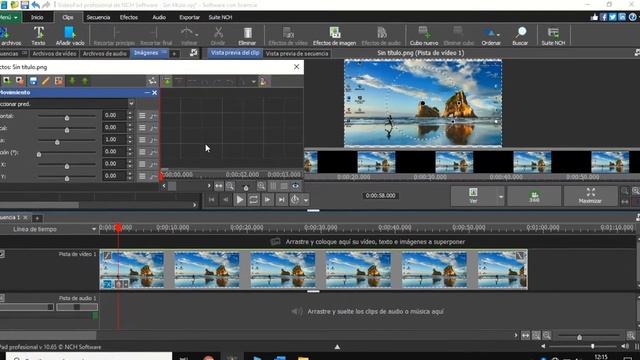Click the Save icon in title bar

click(x=25, y=5)
